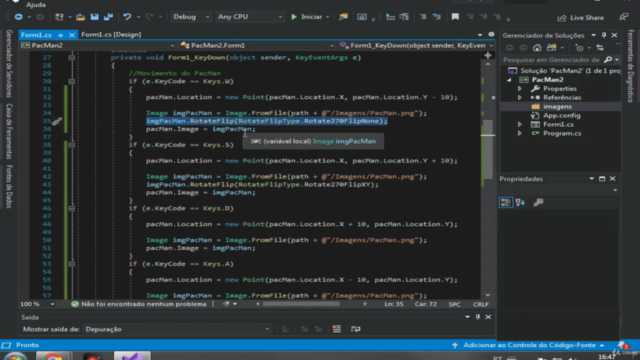Open the PacMan2 project navigation dropdown
This screenshot has width=640, height=360.
tap(98, 45)
